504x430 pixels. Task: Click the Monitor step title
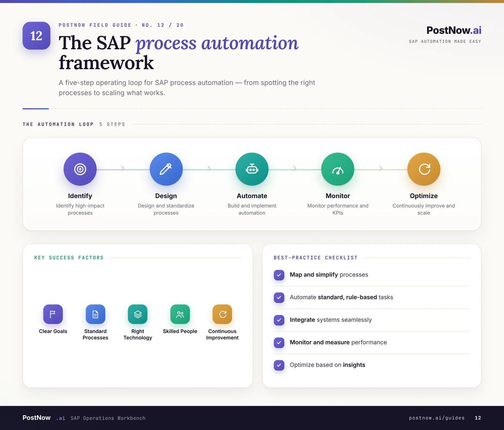(x=338, y=196)
